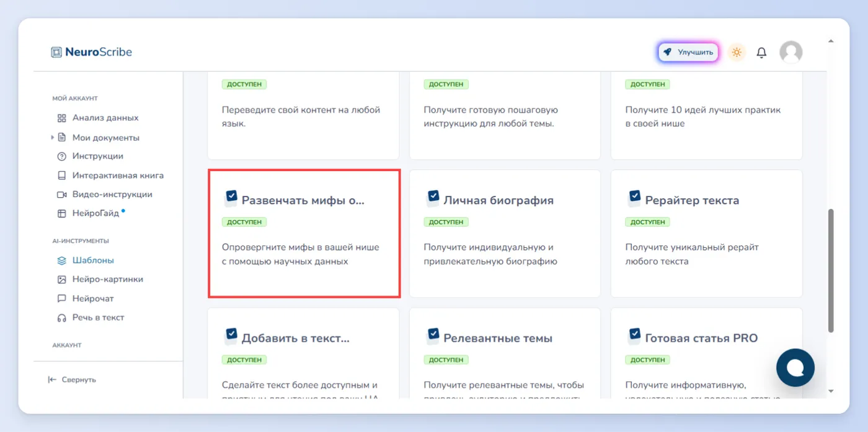868x432 pixels.
Task: Open the round support chat widget
Action: pyautogui.click(x=795, y=368)
